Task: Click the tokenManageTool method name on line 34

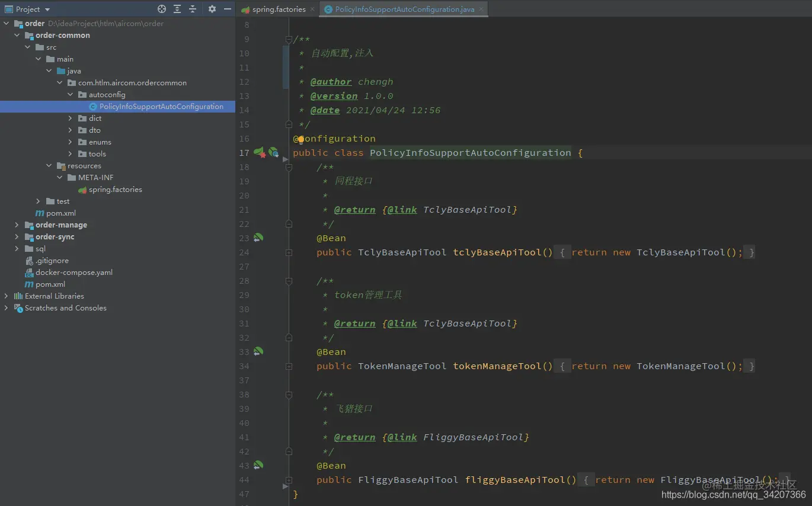Action: coord(497,366)
